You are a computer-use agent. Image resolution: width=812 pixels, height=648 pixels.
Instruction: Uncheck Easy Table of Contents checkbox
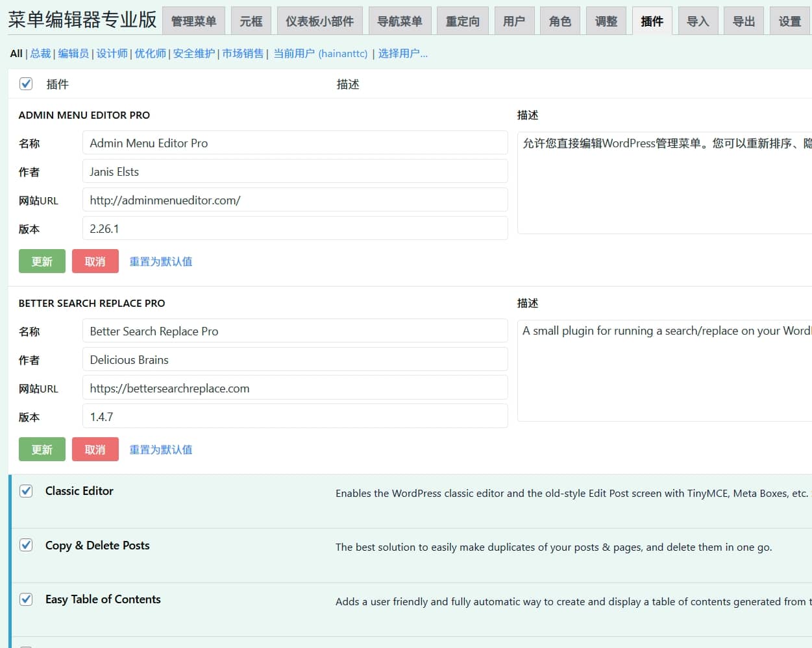click(26, 599)
